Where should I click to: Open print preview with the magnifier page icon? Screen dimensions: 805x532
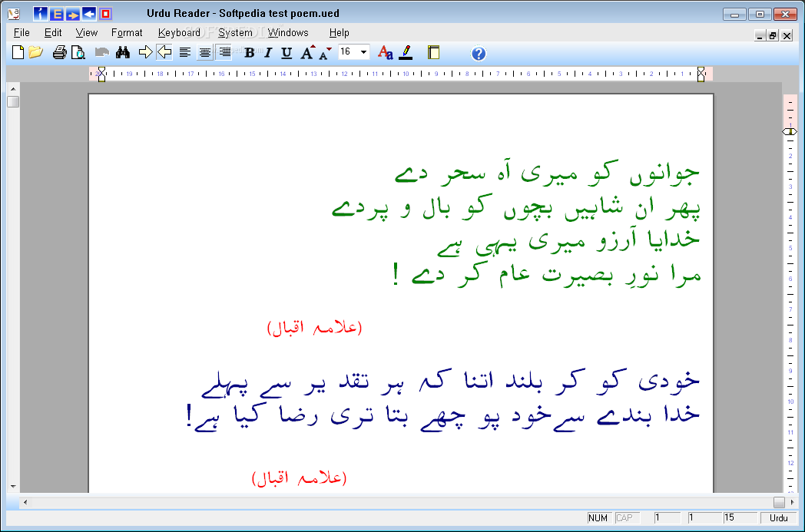[x=78, y=52]
